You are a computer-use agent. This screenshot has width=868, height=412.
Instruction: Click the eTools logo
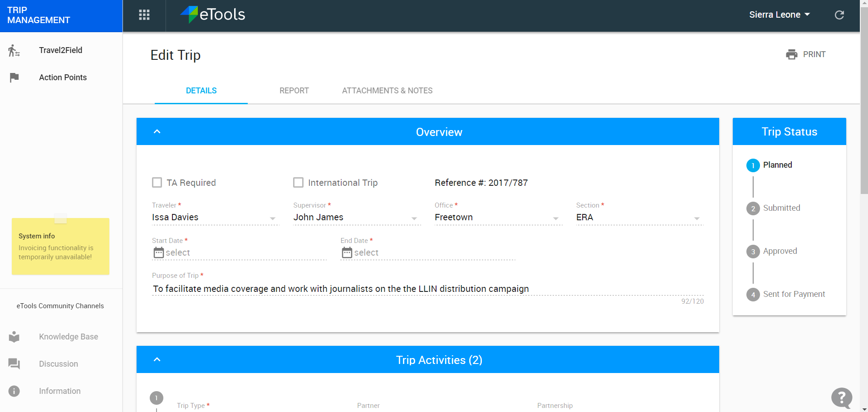point(212,15)
